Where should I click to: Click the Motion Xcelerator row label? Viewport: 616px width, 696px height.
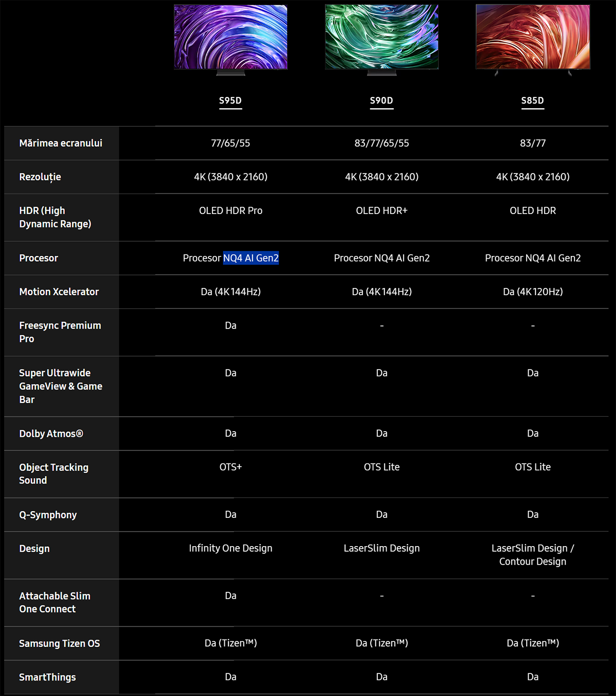[59, 292]
